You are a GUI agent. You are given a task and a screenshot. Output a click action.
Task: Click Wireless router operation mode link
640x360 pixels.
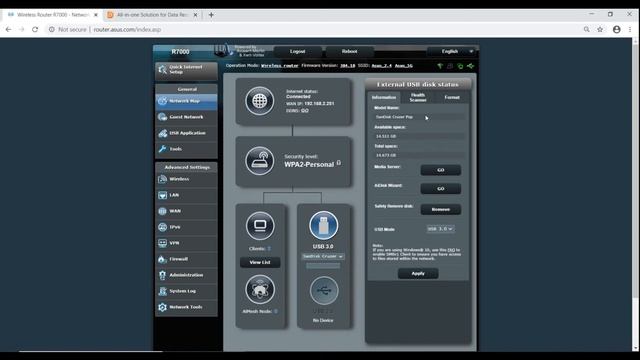click(280, 65)
